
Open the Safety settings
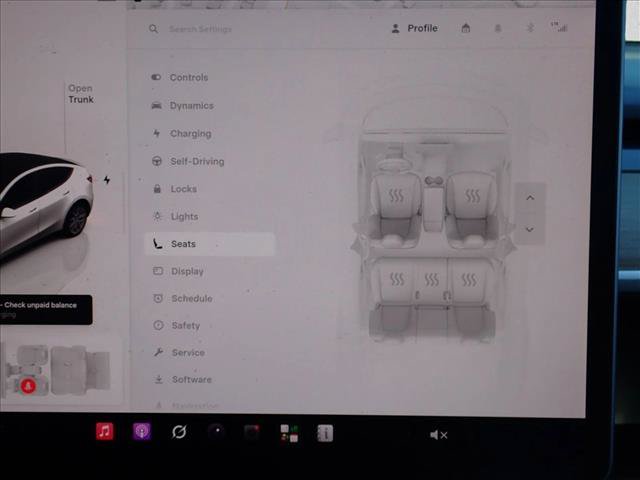[x=177, y=325]
